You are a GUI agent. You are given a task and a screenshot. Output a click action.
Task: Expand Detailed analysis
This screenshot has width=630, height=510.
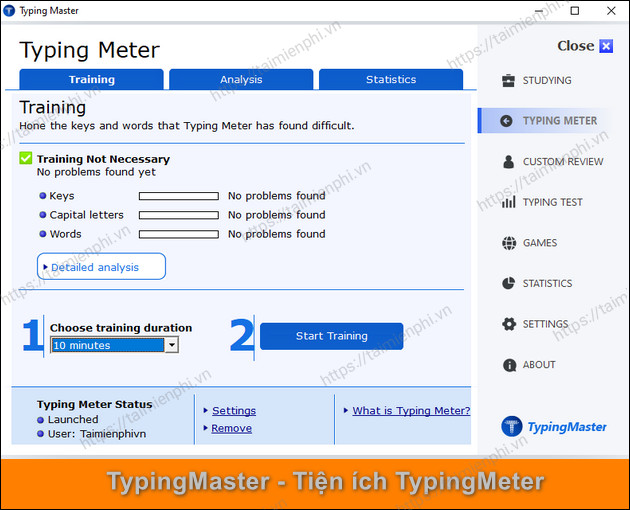101,266
